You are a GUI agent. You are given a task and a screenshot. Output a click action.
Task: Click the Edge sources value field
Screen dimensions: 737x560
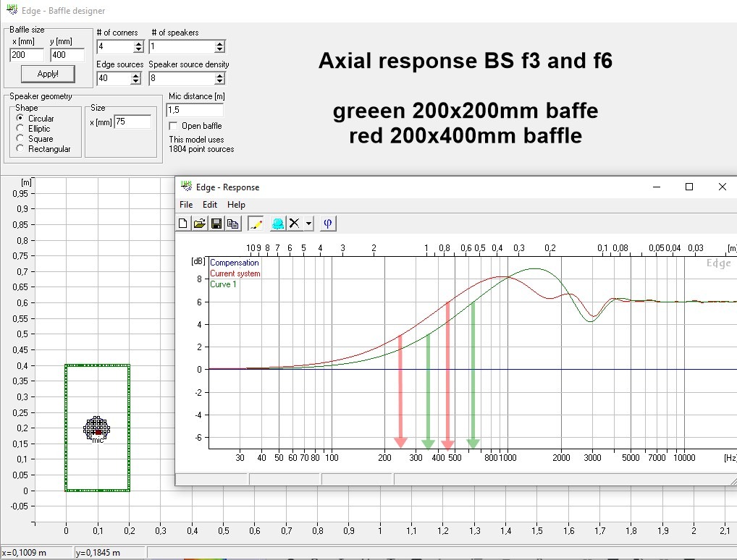pyautogui.click(x=114, y=78)
